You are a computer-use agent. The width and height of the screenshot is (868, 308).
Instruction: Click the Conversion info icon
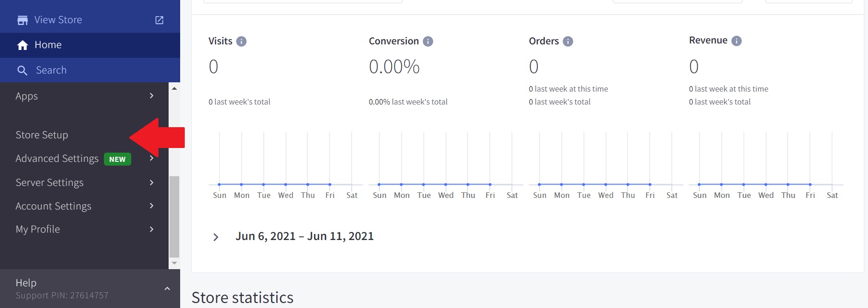428,42
